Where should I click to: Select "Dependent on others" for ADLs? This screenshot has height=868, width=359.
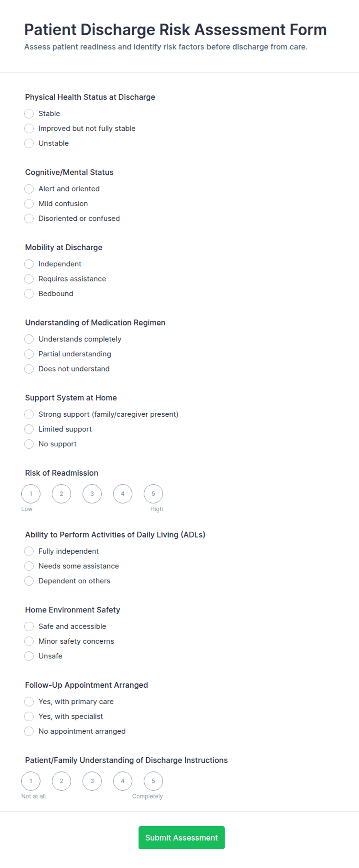pos(29,581)
